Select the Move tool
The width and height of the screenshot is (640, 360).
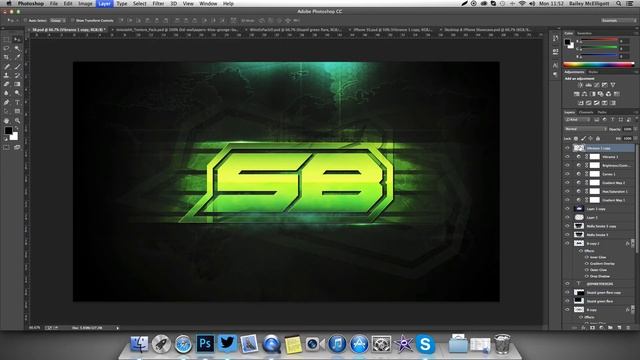17,40
